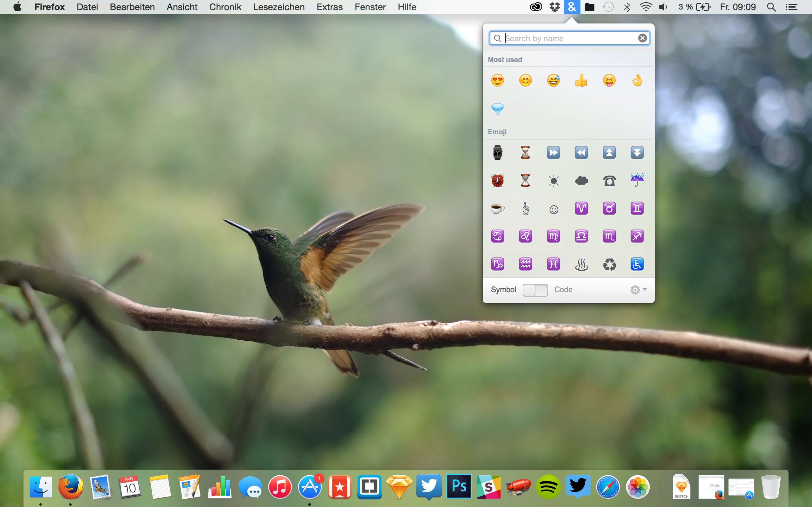Pick the black recycling symbol emoji
This screenshot has width=812, height=507.
pyautogui.click(x=609, y=264)
